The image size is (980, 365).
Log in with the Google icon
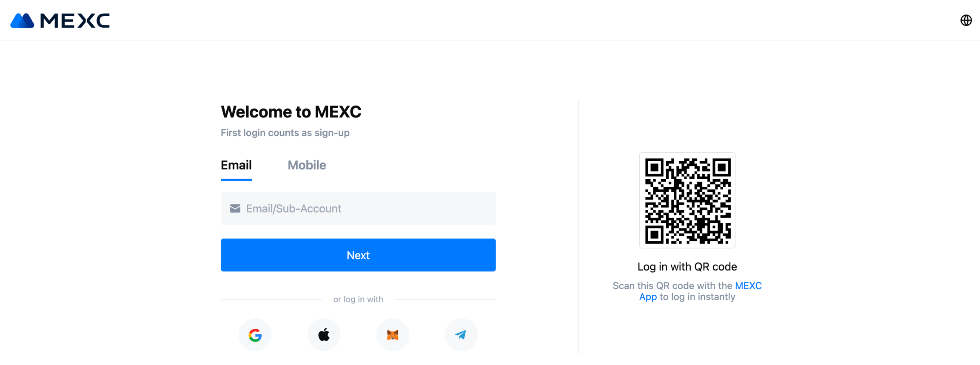[x=255, y=335]
